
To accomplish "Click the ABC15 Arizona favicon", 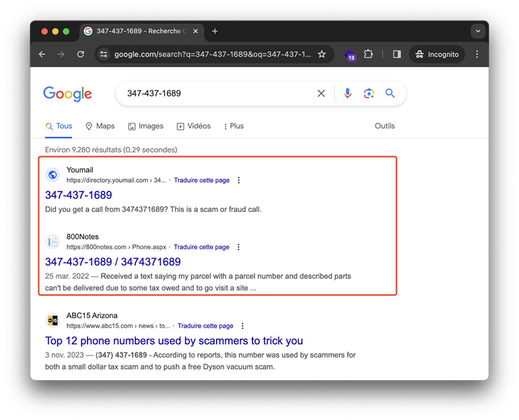I will (53, 320).
